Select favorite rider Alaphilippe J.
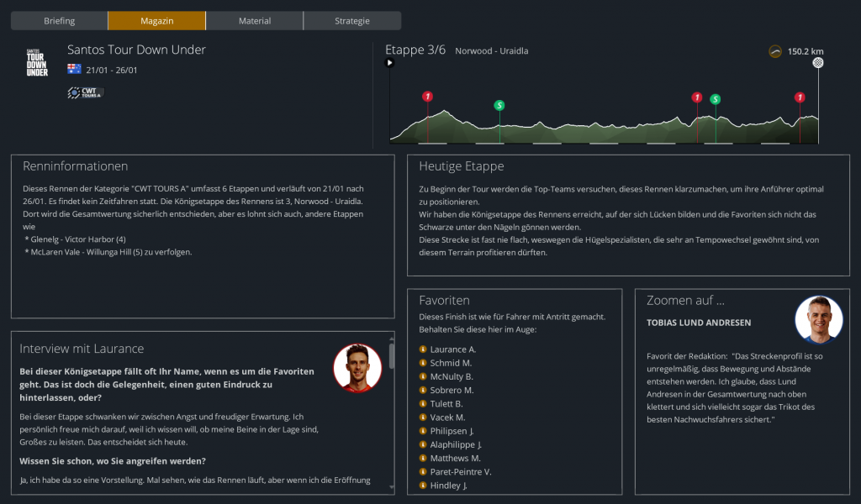Viewport: 861px width, 504px height. (x=456, y=444)
